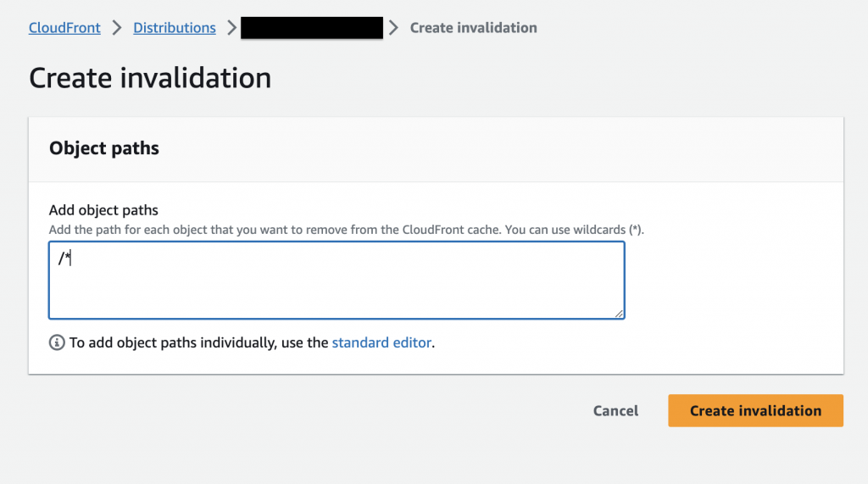Click the wildcard helper description text
The image size is (868, 484).
(347, 230)
